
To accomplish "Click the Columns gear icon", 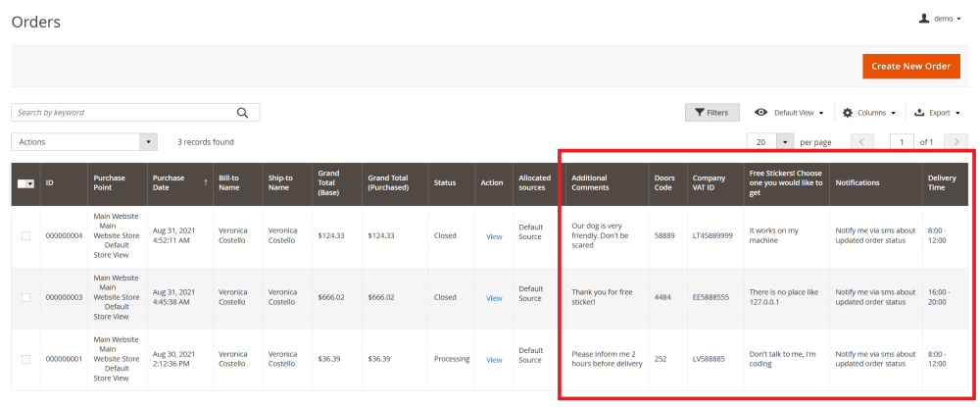I will click(x=848, y=113).
